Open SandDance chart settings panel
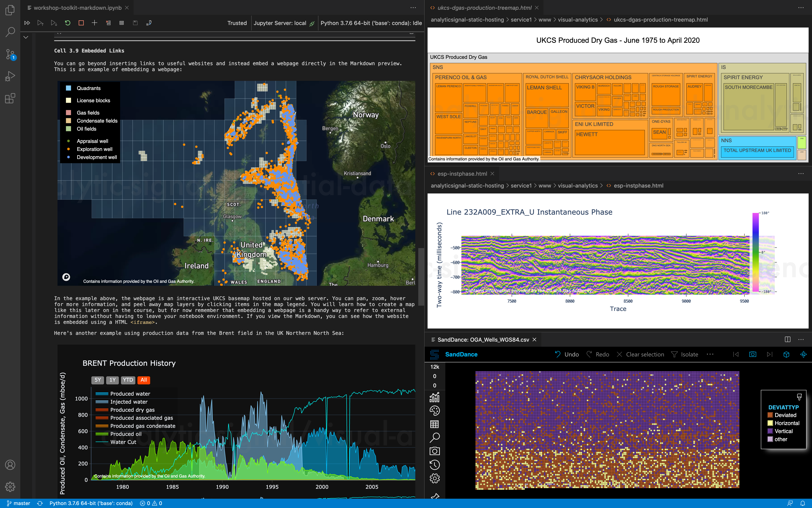Image resolution: width=812 pixels, height=508 pixels. [435, 398]
